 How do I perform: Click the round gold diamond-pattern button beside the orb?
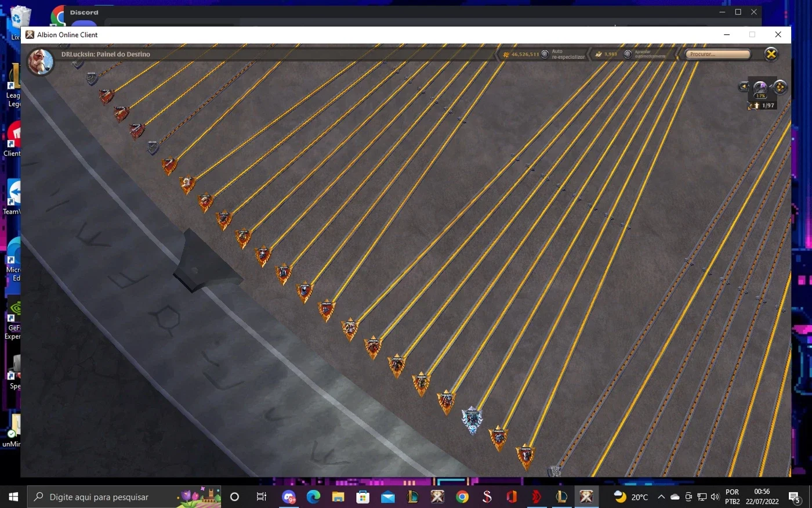click(x=780, y=87)
